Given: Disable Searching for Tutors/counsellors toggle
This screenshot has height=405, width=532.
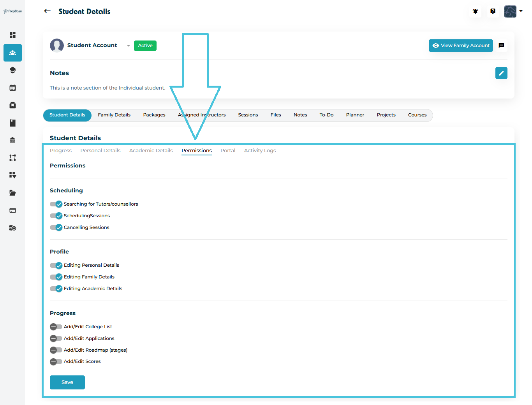Looking at the screenshot, I should click(x=56, y=204).
